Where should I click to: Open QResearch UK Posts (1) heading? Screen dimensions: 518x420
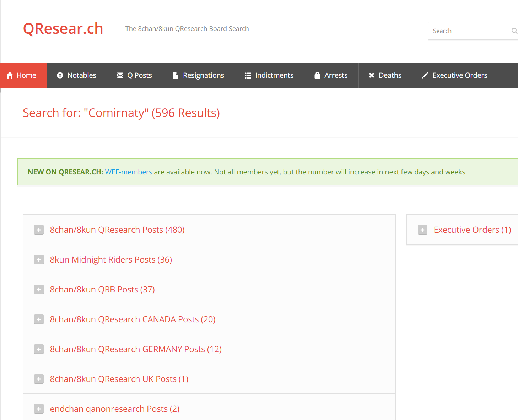coord(119,379)
